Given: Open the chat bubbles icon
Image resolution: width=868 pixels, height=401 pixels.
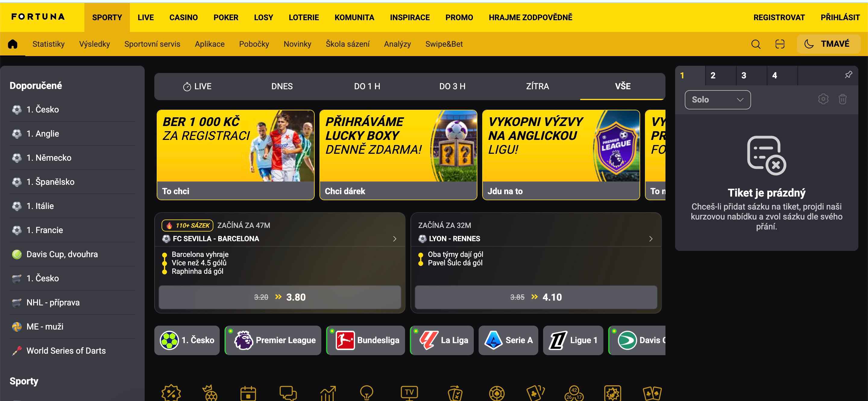Looking at the screenshot, I should 288,393.
